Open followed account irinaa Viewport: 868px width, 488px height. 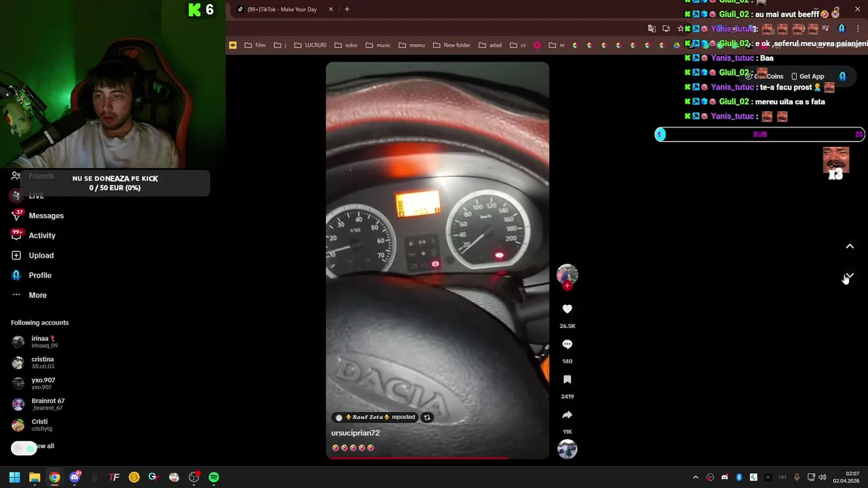click(44, 342)
